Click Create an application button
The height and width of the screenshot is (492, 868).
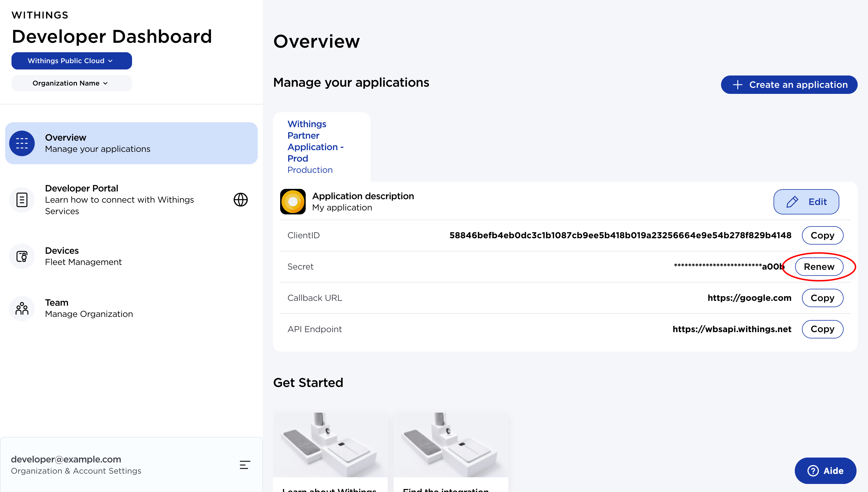pos(789,84)
